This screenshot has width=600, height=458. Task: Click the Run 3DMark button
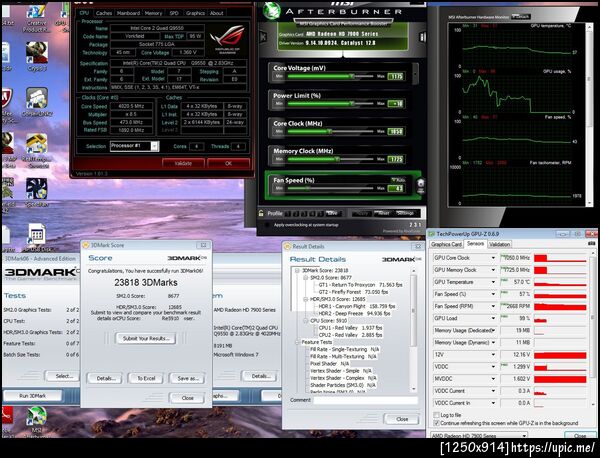click(33, 396)
